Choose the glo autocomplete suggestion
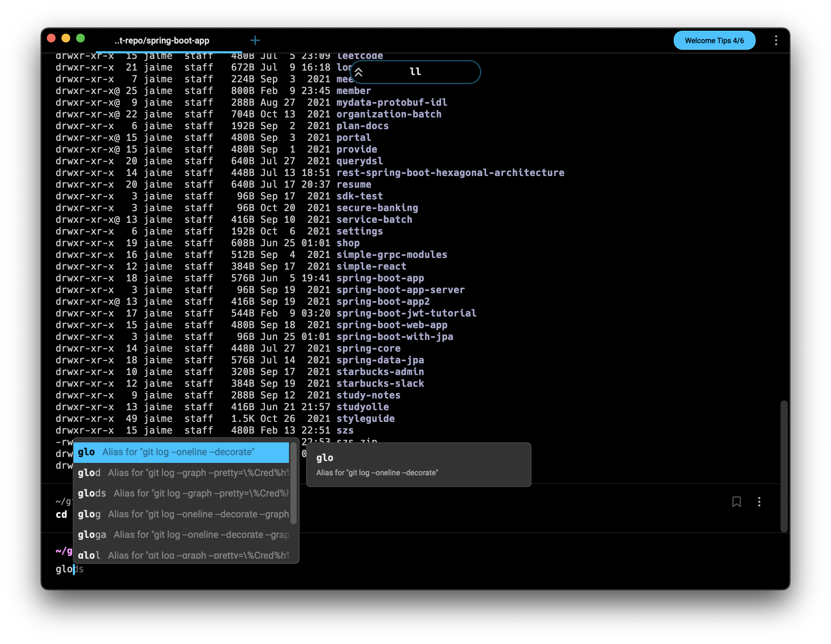This screenshot has width=831, height=644. point(181,452)
